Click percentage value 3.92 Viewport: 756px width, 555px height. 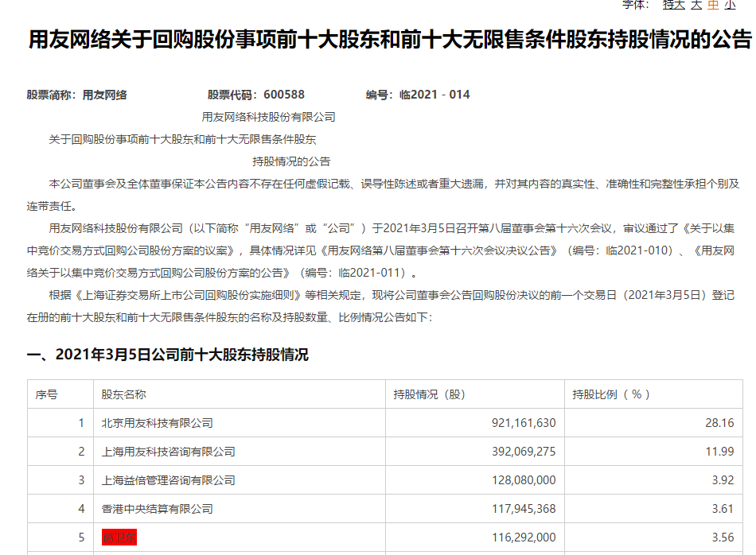pos(723,480)
